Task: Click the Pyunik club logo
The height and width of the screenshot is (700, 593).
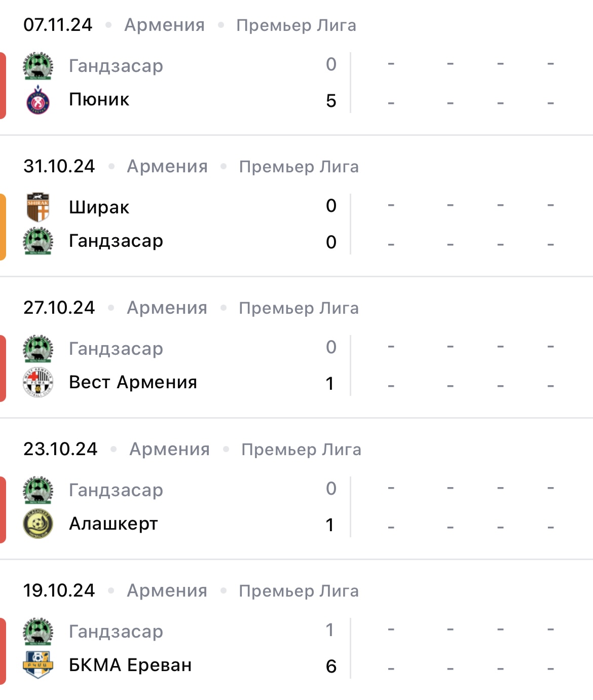Action: point(38,100)
